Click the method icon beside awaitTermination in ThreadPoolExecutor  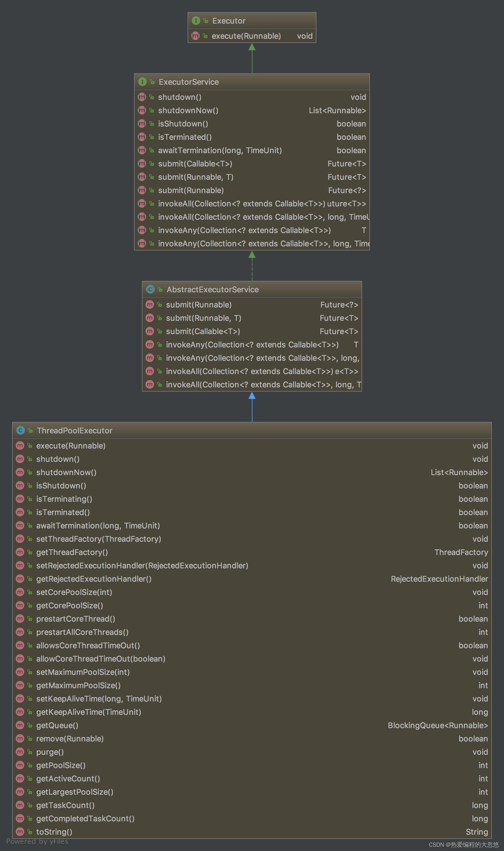click(20, 526)
